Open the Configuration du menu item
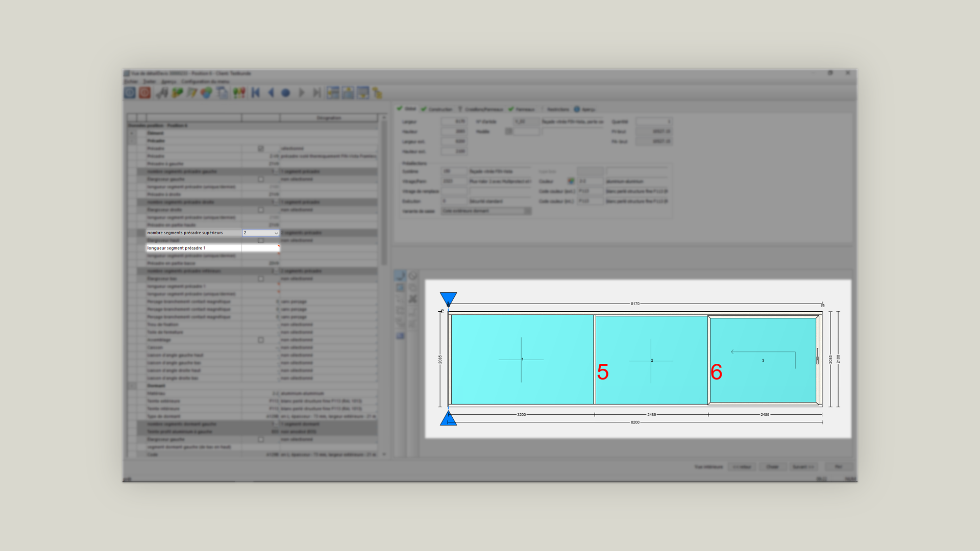 (x=205, y=82)
